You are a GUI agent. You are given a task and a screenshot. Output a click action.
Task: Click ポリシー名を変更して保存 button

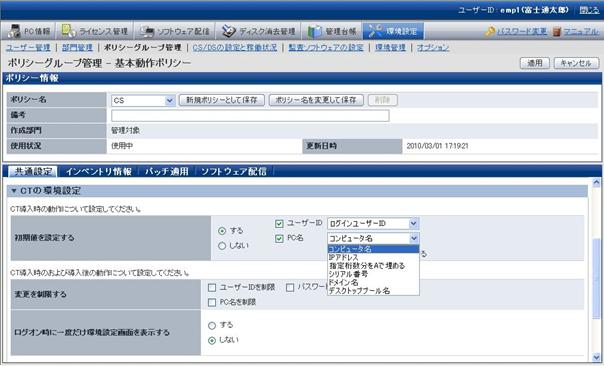click(316, 100)
